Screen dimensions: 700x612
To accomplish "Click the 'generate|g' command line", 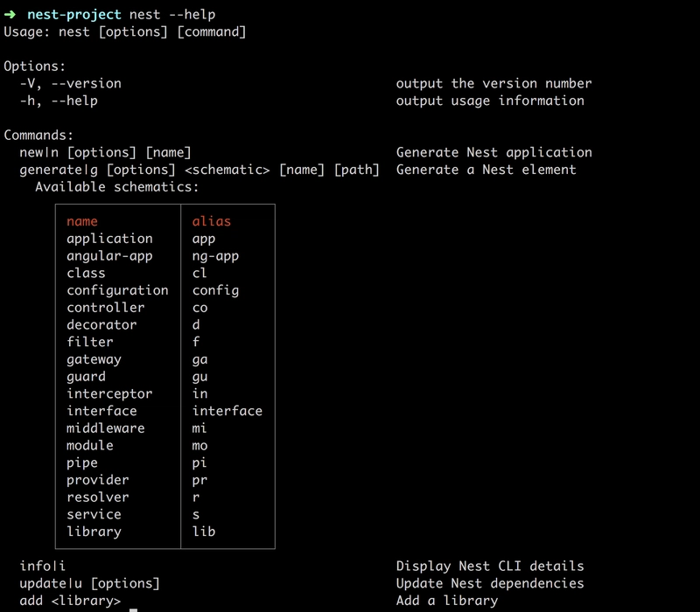I will (x=199, y=170).
